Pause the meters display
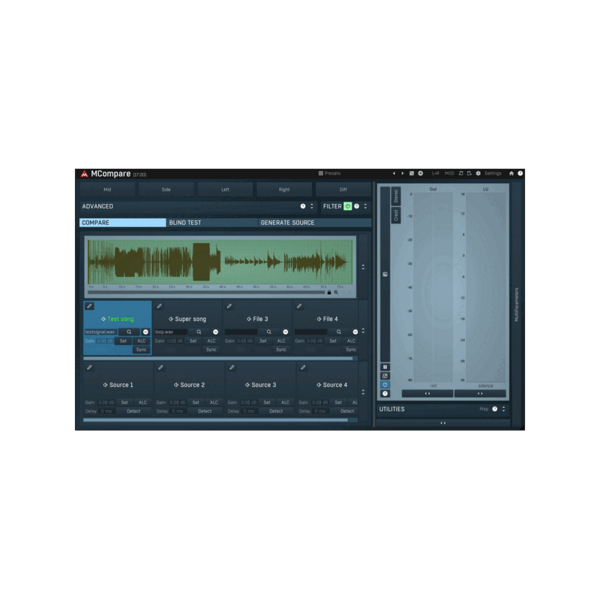This screenshot has width=600, height=600. click(x=385, y=367)
